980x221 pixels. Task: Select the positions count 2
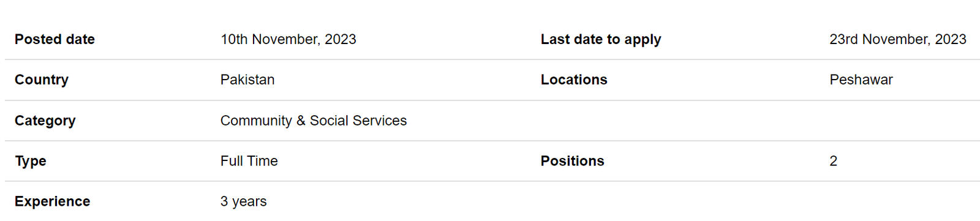(x=834, y=161)
